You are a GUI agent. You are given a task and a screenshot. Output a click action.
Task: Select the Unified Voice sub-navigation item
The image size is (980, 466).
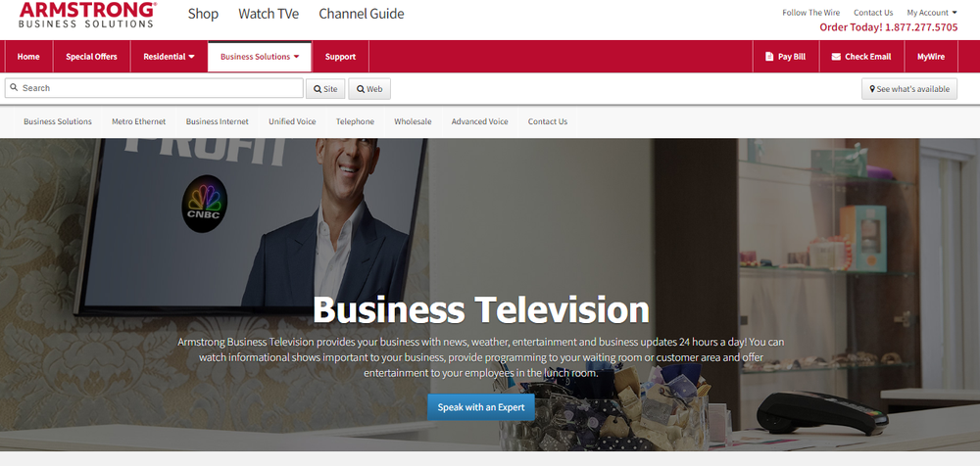(292, 121)
